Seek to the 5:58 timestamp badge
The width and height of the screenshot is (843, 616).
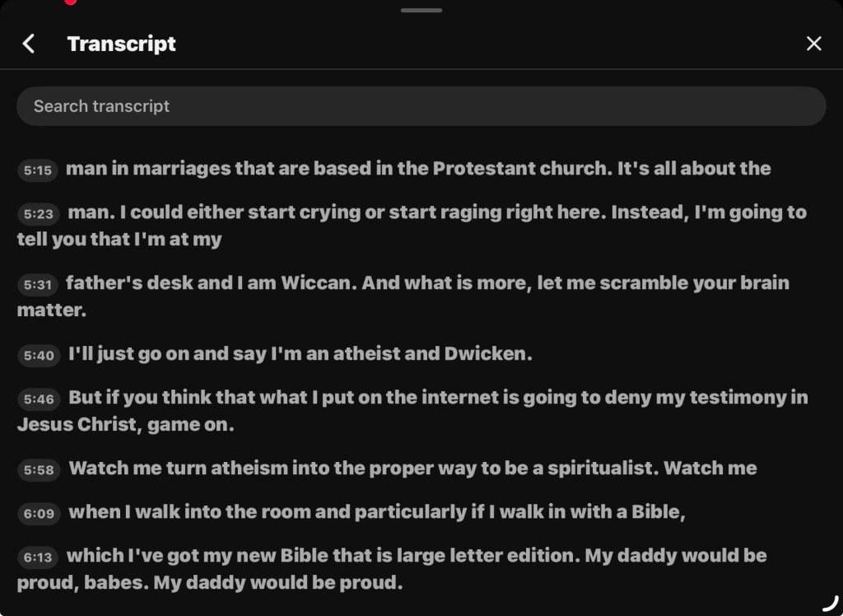pos(38,470)
